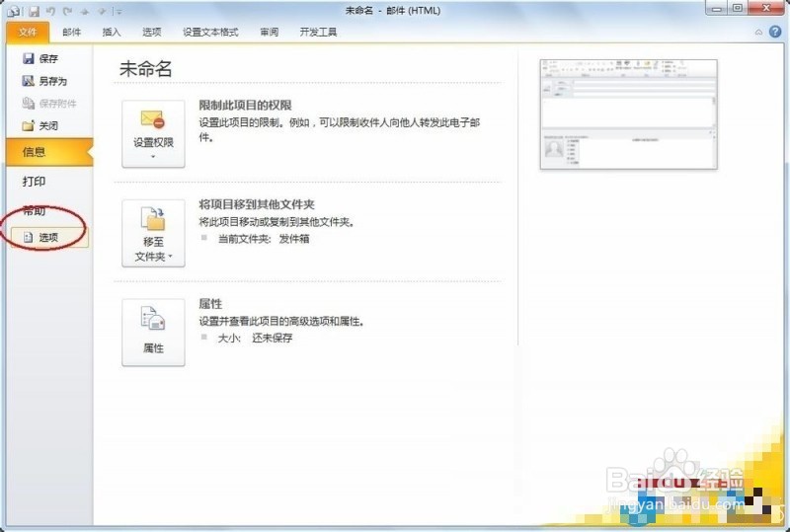790x532 pixels.
Task: Open 选项 in the backstage sidebar
Action: (49, 237)
